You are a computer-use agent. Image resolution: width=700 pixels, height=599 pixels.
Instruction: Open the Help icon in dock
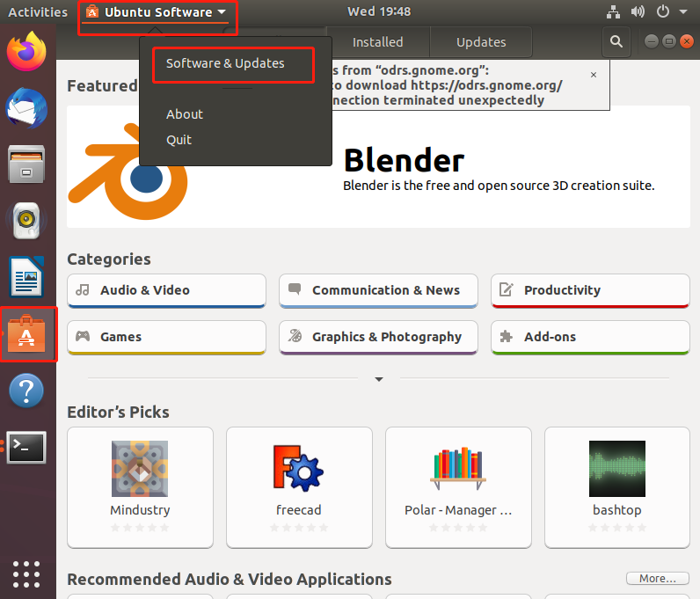click(x=26, y=391)
